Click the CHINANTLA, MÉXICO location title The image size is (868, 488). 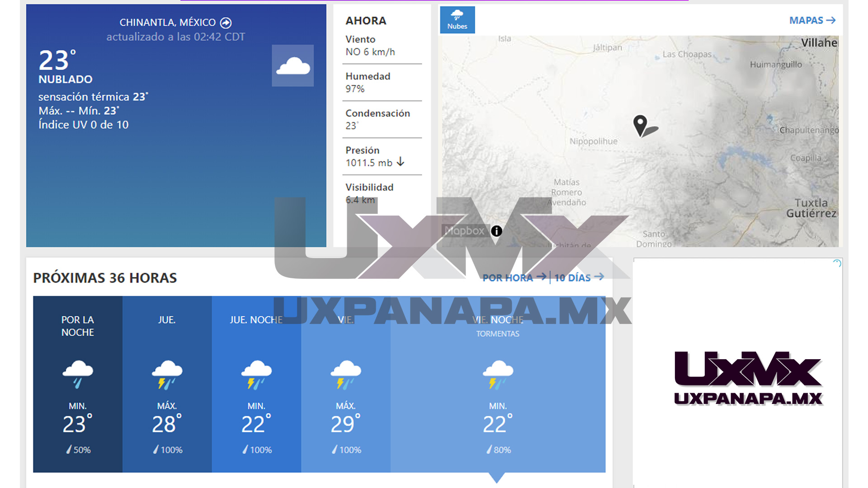click(167, 23)
